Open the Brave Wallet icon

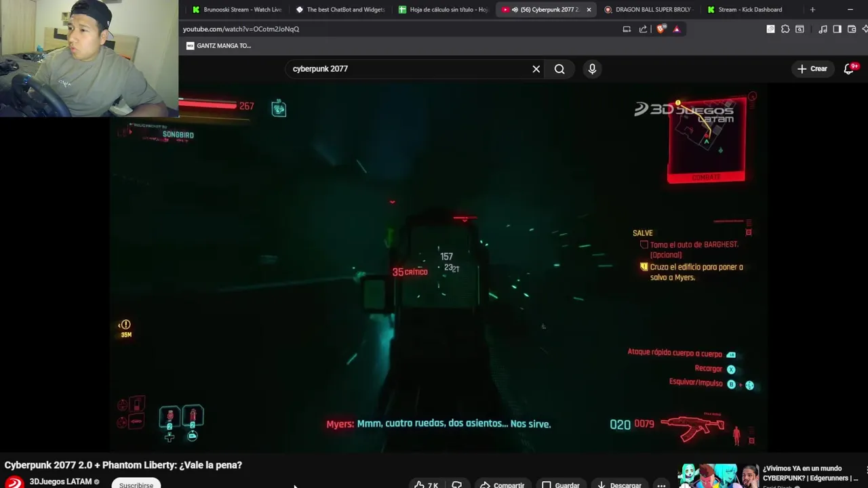tap(852, 29)
